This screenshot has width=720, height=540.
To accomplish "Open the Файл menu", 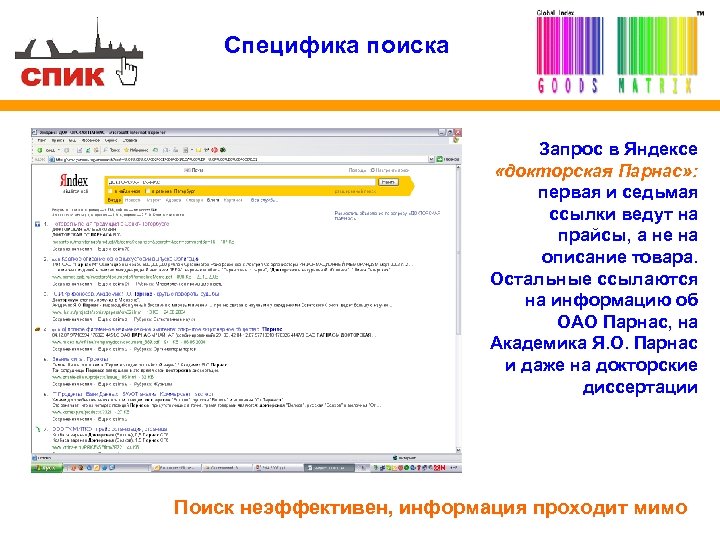I will (42, 141).
